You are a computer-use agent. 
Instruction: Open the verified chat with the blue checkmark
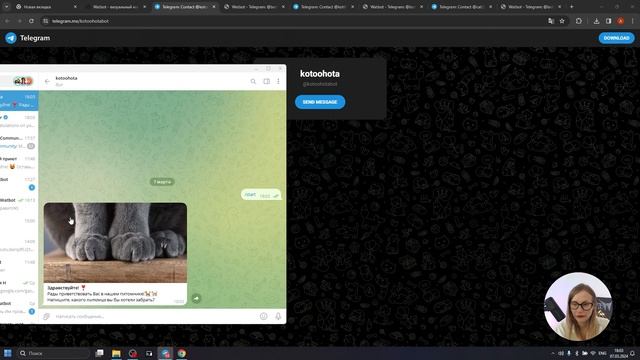tap(19, 121)
